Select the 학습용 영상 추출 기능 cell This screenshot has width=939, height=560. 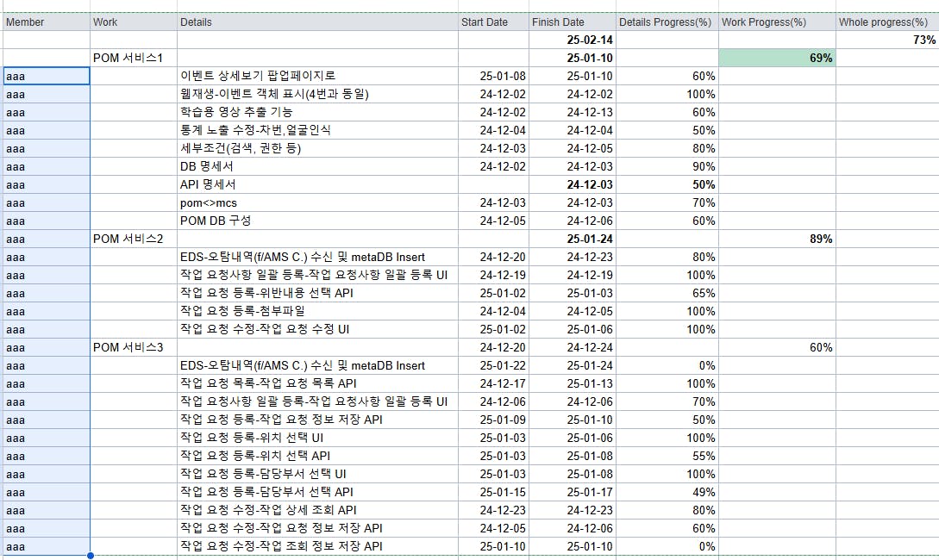[317, 113]
